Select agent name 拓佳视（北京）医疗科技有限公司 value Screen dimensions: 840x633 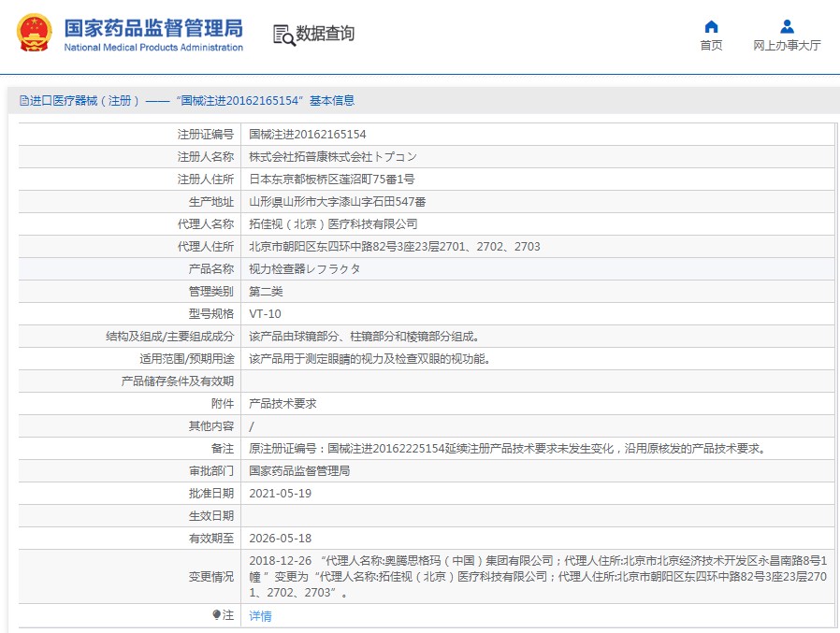point(333,224)
